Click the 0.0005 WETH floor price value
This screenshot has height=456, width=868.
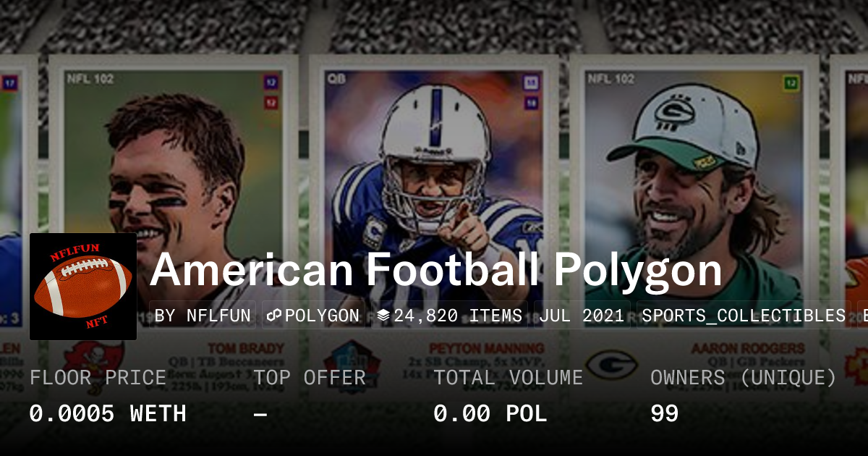point(108,414)
